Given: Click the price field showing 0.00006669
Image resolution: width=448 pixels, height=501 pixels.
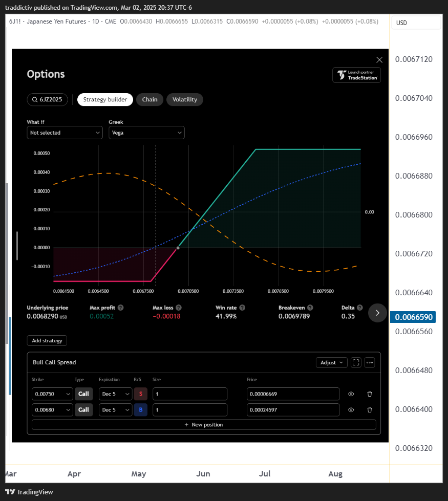Looking at the screenshot, I should point(293,394).
